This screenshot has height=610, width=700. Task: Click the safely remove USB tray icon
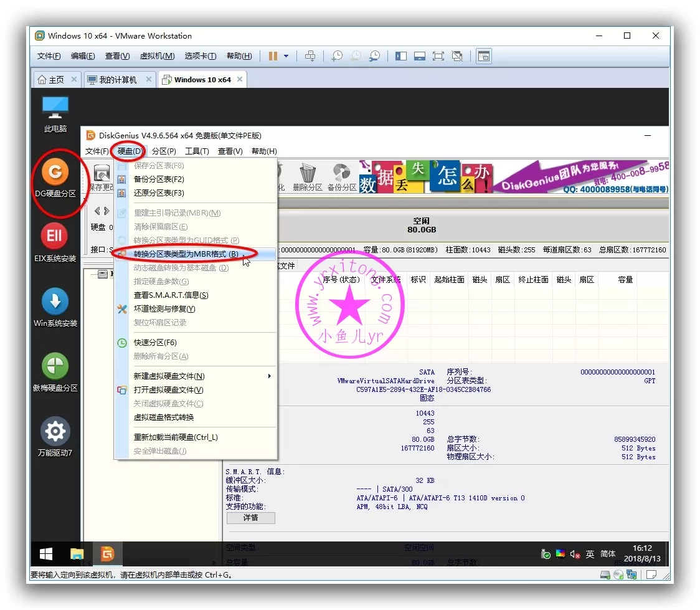(546, 554)
